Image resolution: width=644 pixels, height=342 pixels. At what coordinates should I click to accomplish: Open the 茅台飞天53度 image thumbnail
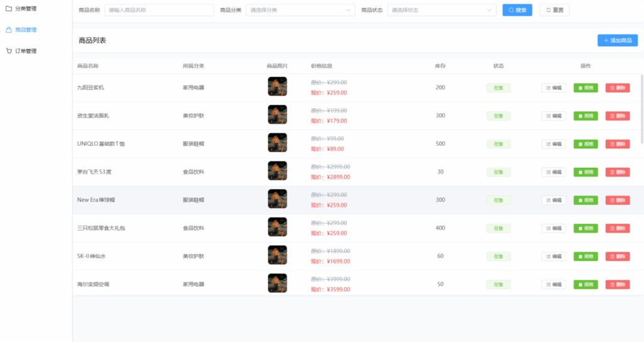click(277, 171)
